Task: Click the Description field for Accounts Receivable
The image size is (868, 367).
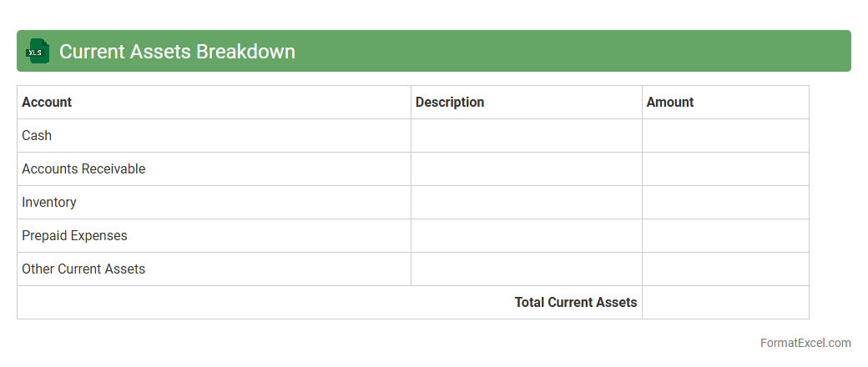Action: pos(526,169)
